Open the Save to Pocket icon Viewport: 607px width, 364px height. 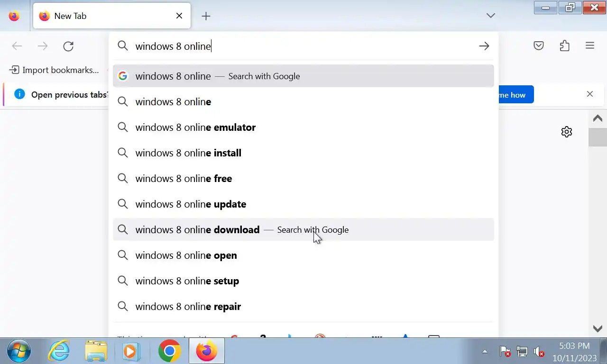point(539,46)
